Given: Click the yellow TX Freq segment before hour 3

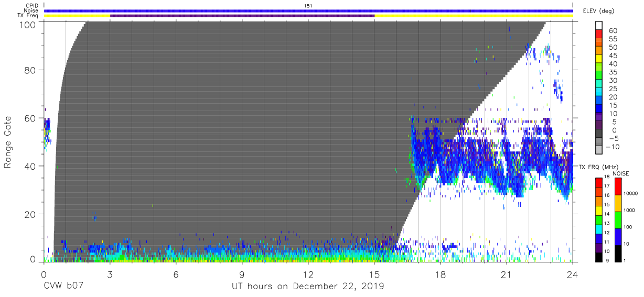Looking at the screenshot, I should pyautogui.click(x=77, y=16).
